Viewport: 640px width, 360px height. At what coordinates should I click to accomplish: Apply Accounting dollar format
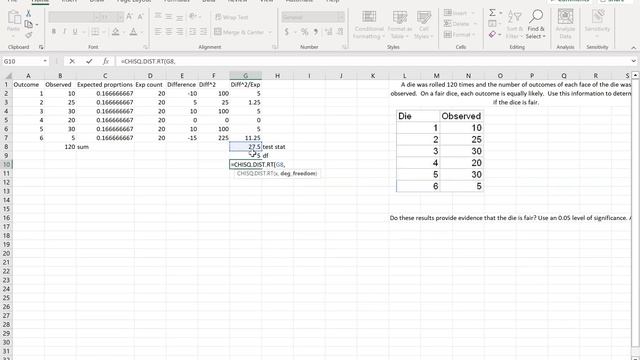(287, 32)
